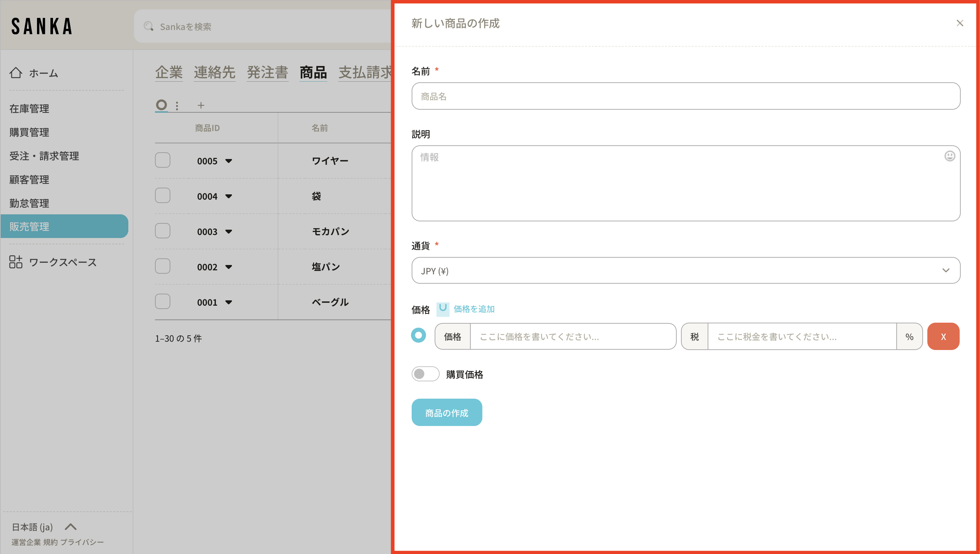Open the 通貨 JPY currency dropdown
980x554 pixels.
coord(686,271)
